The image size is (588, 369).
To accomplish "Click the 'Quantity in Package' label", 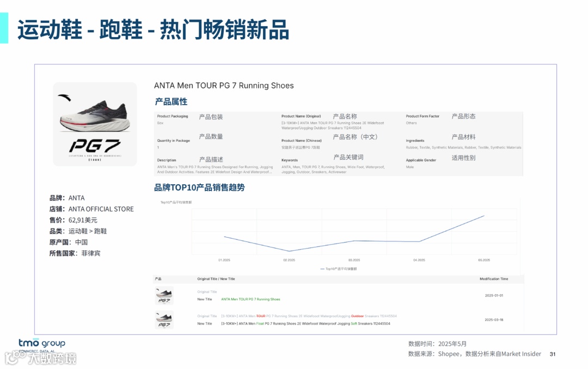I will [x=174, y=141].
